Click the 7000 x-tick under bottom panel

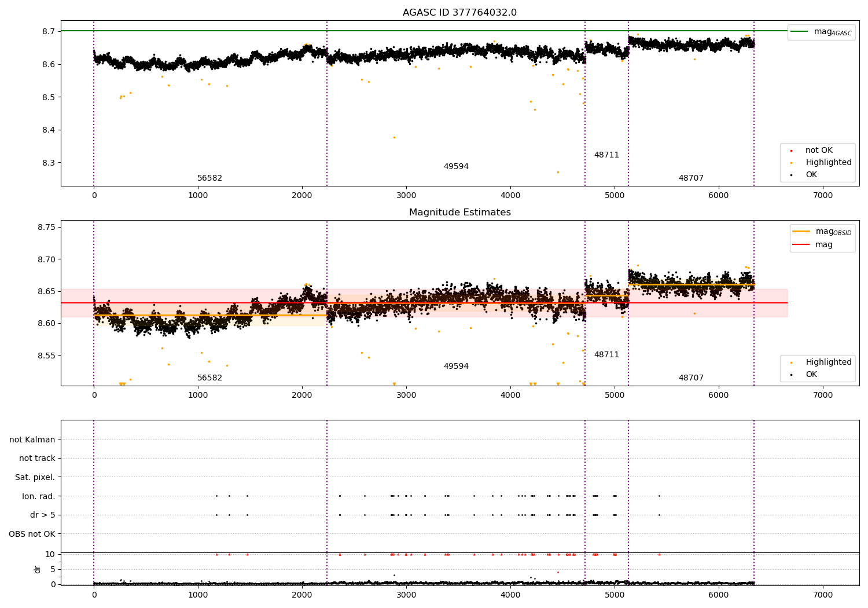pyautogui.click(x=823, y=595)
